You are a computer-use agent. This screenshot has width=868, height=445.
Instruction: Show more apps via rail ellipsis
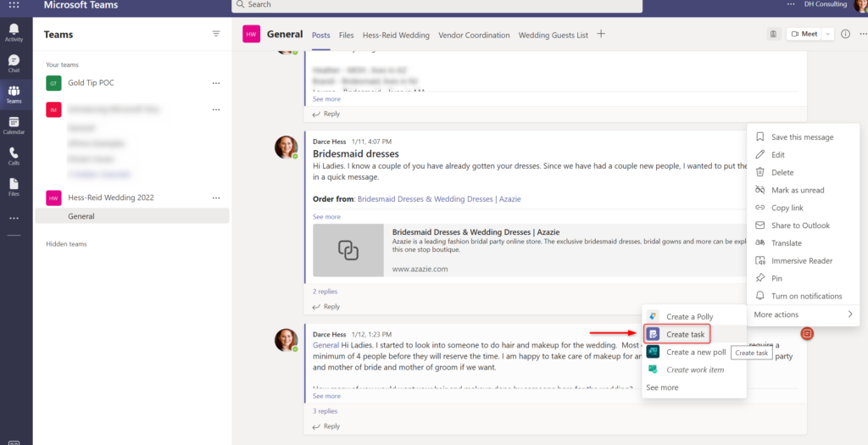point(14,218)
